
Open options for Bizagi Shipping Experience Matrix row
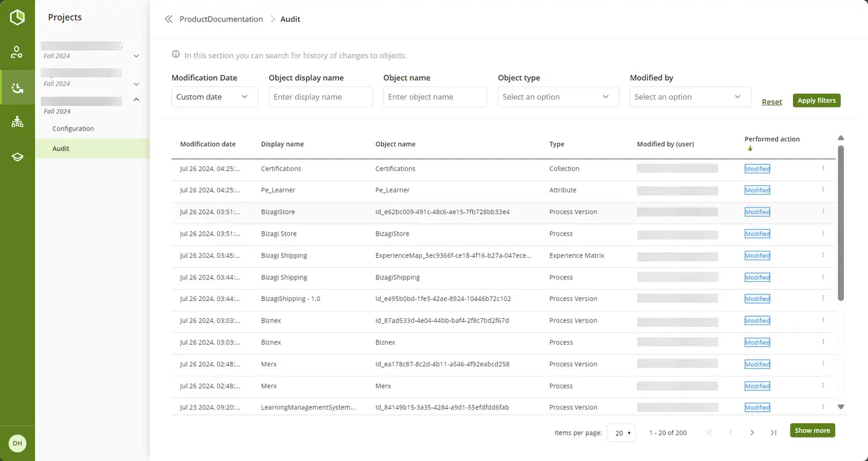coord(823,255)
